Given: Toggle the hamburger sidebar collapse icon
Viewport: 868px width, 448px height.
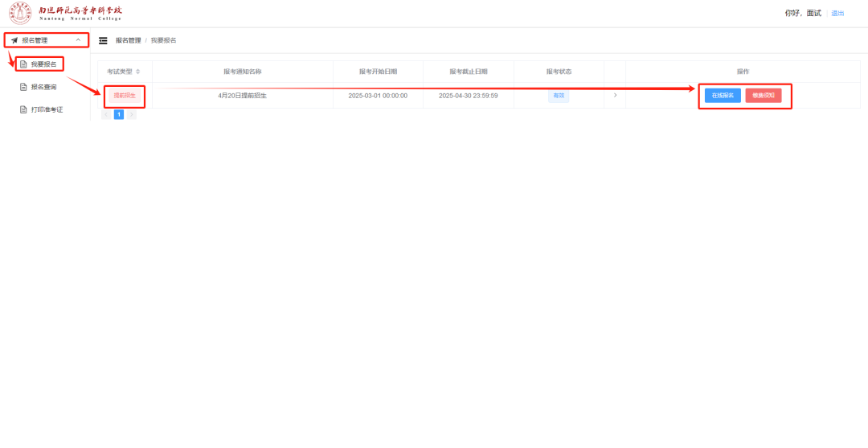Looking at the screenshot, I should click(x=103, y=40).
